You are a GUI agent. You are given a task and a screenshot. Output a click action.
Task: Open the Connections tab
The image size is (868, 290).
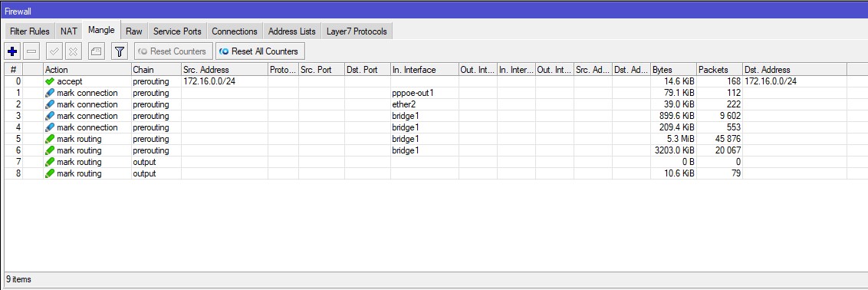pos(235,31)
